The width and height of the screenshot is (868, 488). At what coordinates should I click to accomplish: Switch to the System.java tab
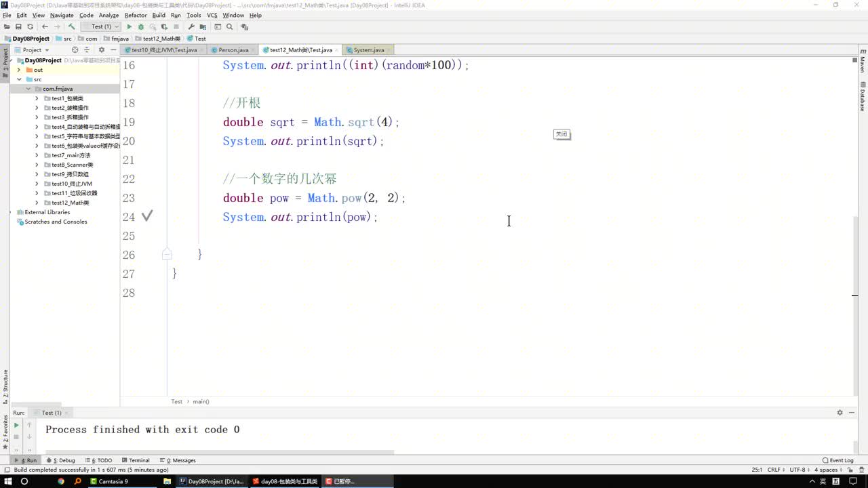point(369,50)
